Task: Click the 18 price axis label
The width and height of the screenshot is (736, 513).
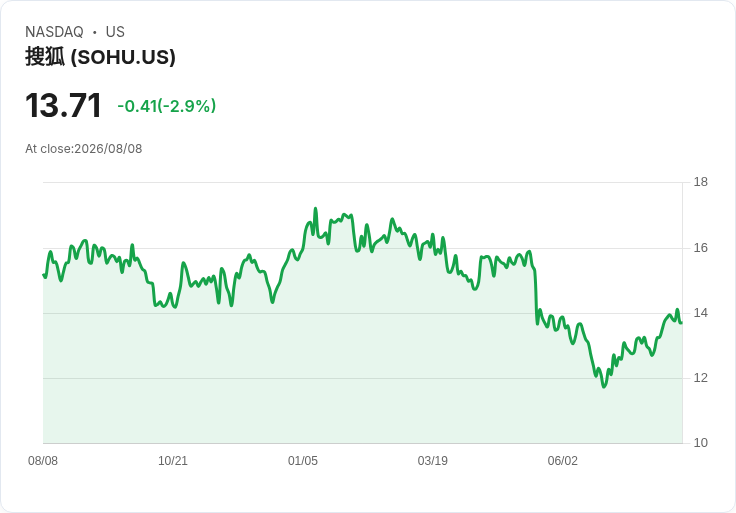Action: [701, 182]
